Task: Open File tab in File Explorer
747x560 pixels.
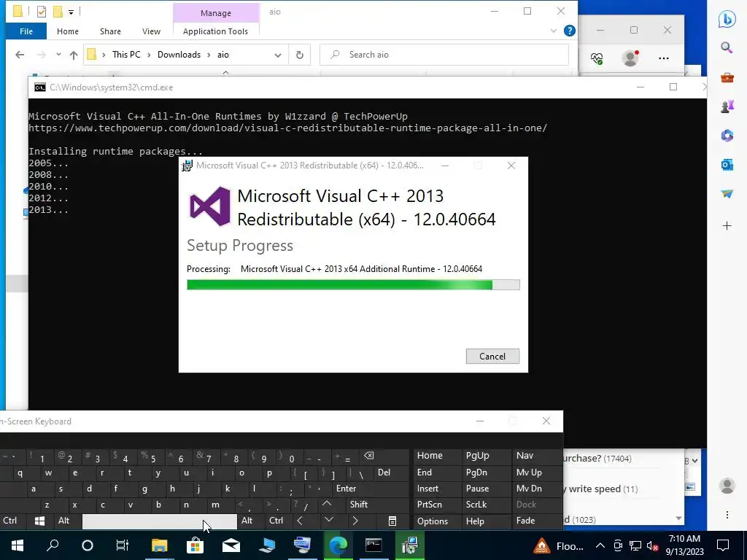Action: tap(26, 31)
